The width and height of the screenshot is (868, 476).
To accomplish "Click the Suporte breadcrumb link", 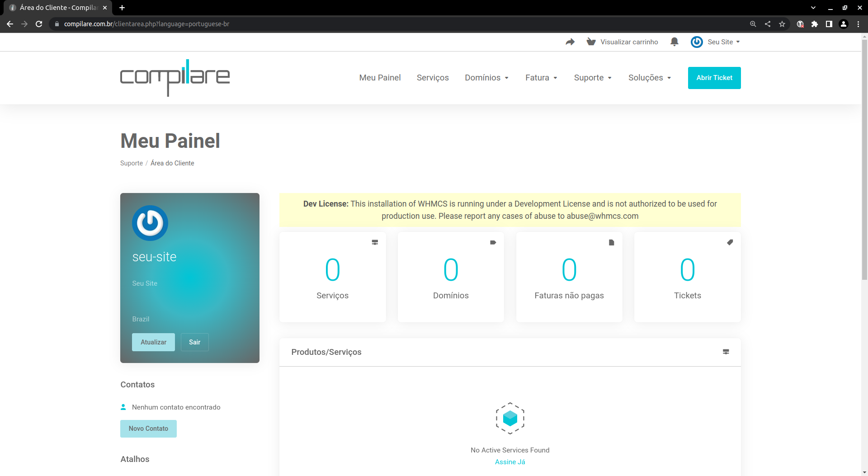I will pyautogui.click(x=132, y=163).
